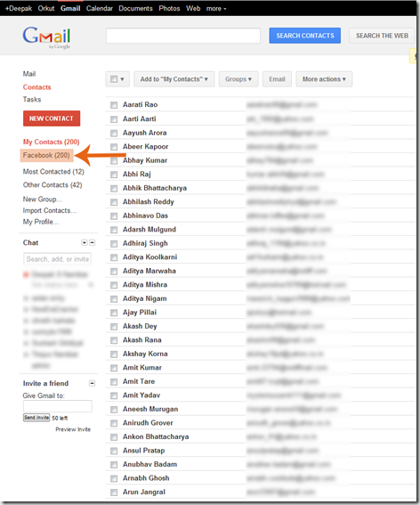Image resolution: width=420 pixels, height=505 pixels.
Task: Open the Facebook (200) group
Action: (46, 156)
